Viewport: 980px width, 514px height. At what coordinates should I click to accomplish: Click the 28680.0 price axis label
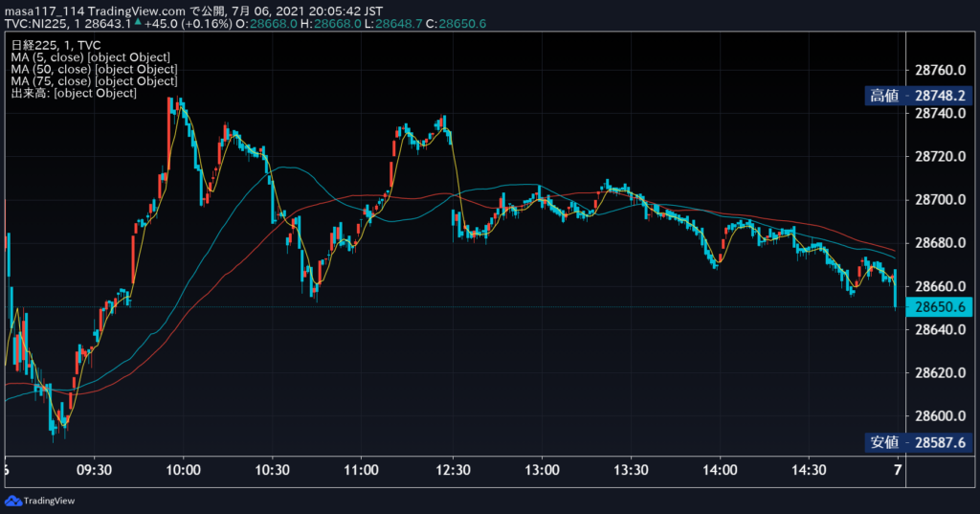[x=940, y=242]
